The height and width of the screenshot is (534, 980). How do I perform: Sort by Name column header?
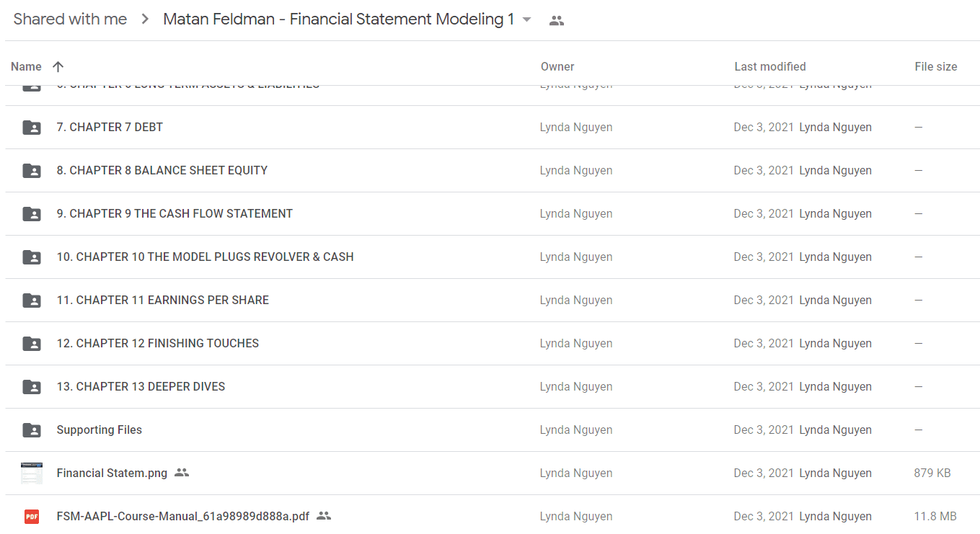tap(26, 66)
